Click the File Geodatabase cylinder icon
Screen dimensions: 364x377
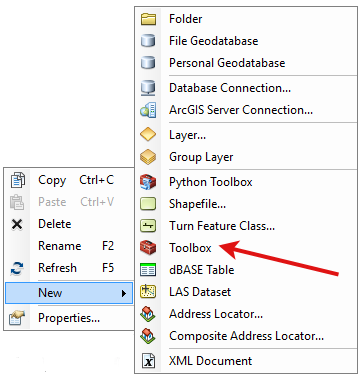[148, 41]
